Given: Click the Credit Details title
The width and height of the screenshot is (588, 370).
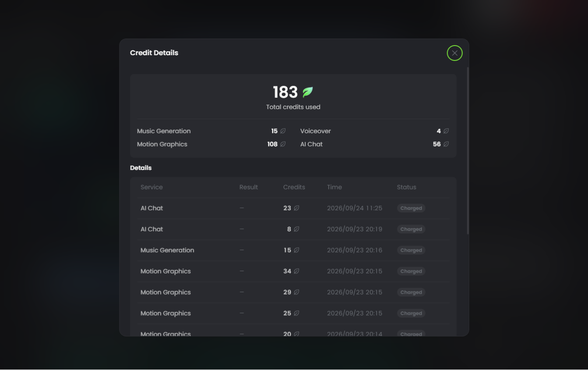Looking at the screenshot, I should pos(154,53).
